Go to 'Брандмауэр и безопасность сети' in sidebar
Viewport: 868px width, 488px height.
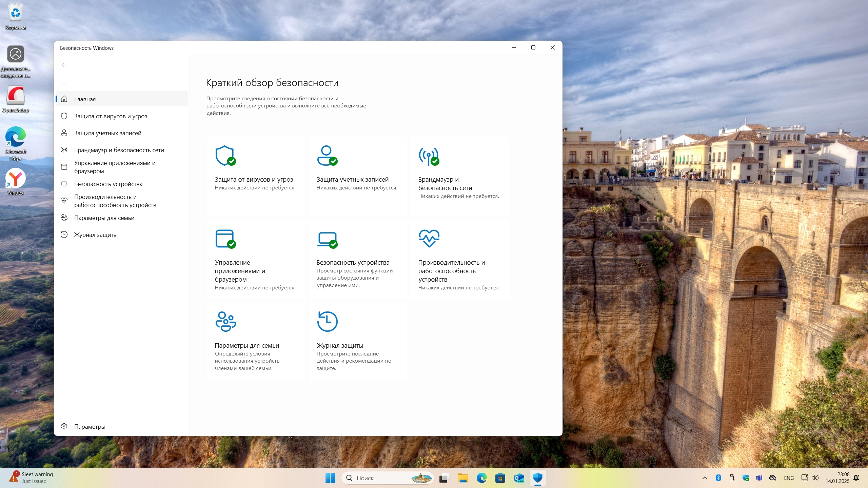coord(119,150)
